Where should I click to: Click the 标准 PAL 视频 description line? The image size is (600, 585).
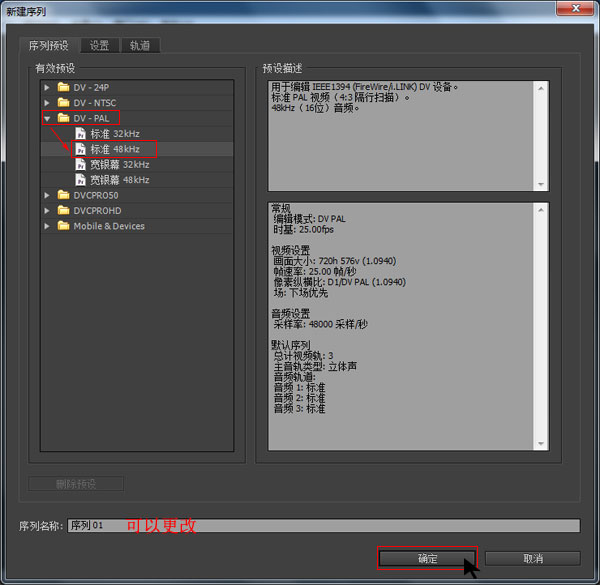pos(340,98)
